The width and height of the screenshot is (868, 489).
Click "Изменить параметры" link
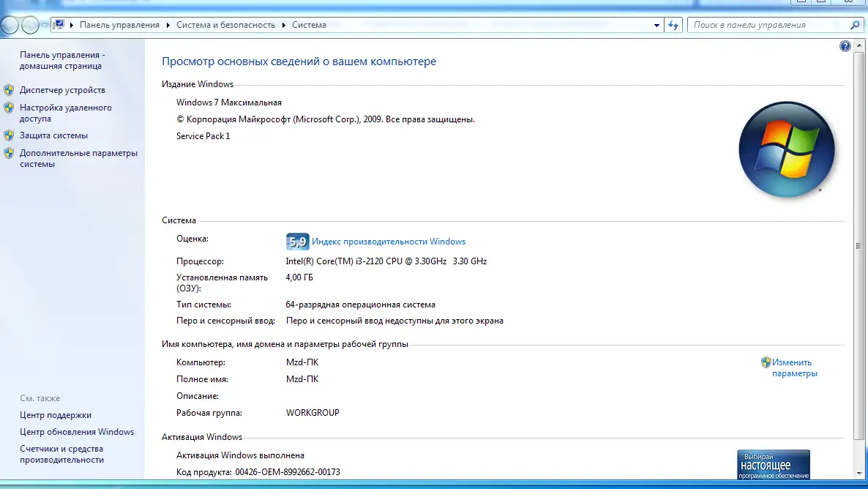[x=794, y=367]
